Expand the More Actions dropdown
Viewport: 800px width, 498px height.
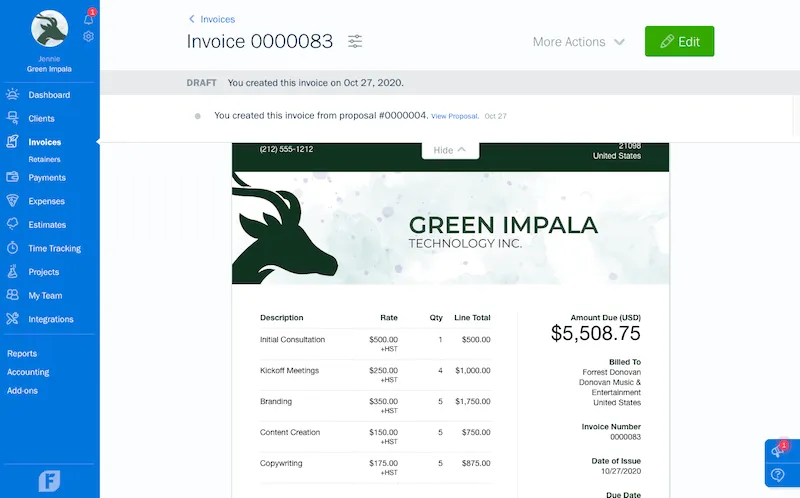pos(578,42)
